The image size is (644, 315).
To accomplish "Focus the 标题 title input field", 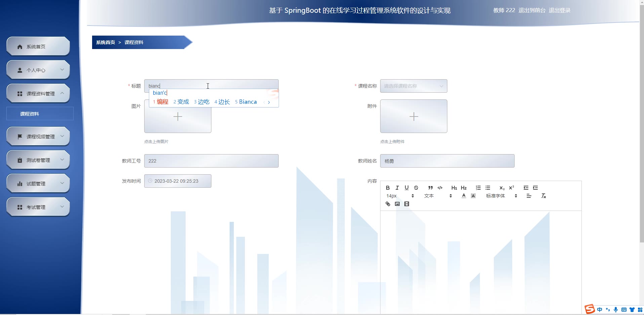I will pyautogui.click(x=211, y=86).
